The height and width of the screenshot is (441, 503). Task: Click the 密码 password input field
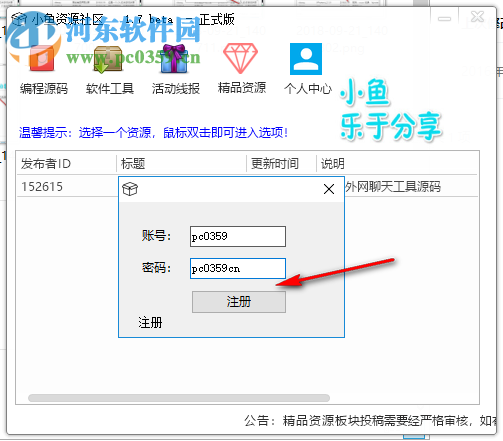[238, 268]
